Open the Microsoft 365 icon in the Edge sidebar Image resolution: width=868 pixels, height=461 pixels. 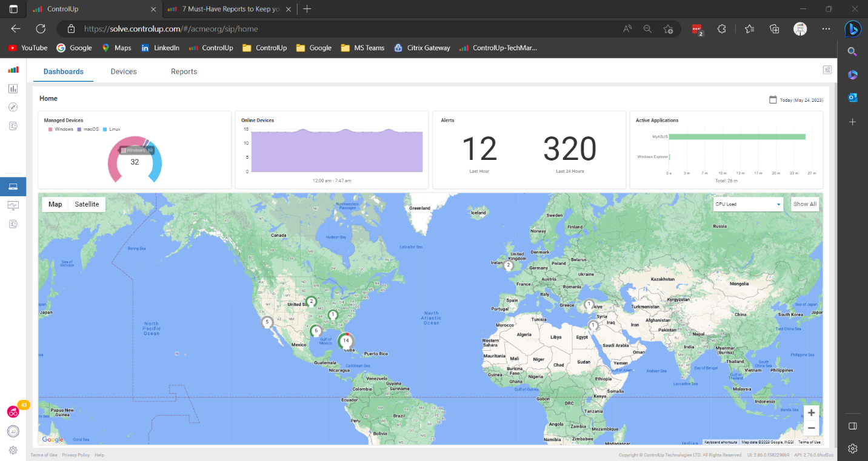852,75
